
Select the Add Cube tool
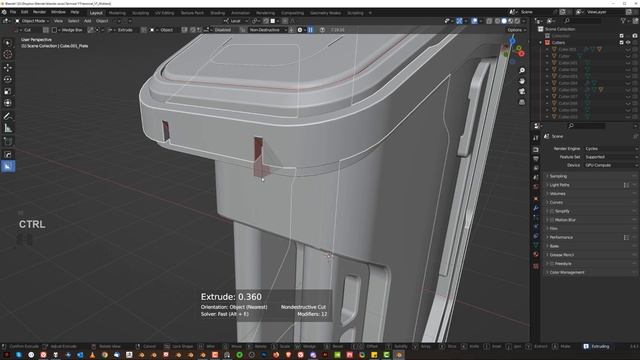coord(8,141)
